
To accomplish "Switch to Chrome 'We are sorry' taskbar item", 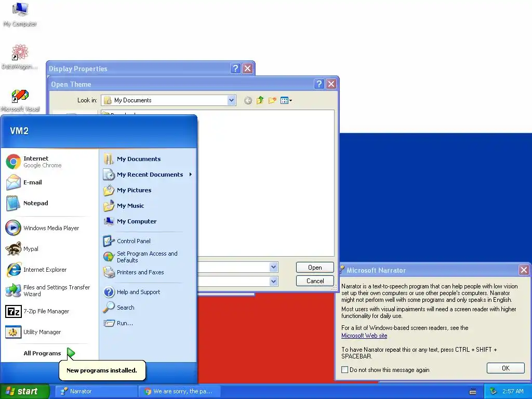I will tap(180, 391).
